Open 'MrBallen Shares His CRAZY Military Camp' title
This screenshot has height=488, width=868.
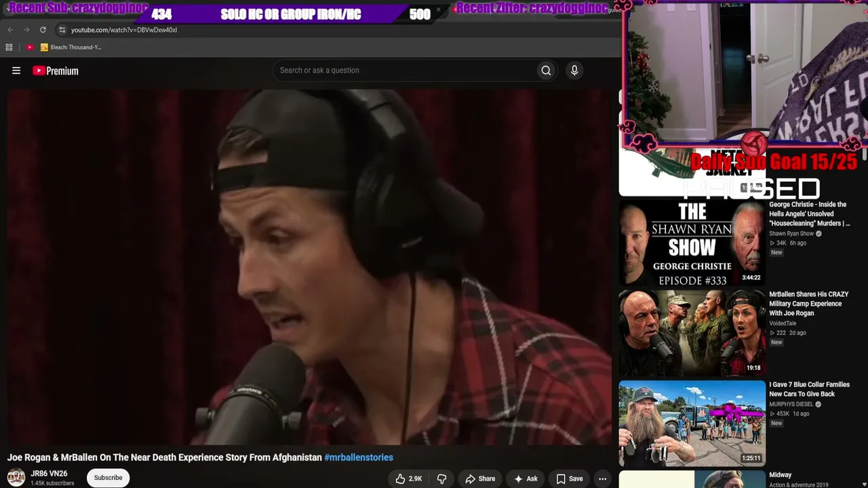[809, 304]
